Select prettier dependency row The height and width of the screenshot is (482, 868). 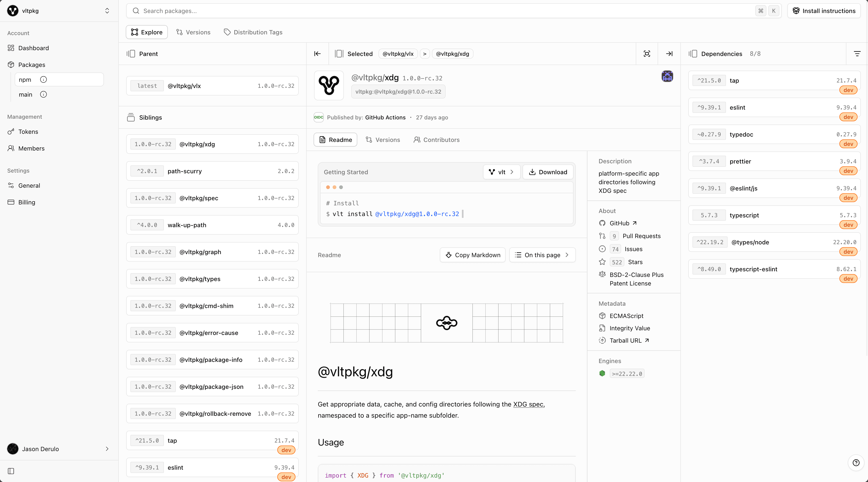coord(774,161)
